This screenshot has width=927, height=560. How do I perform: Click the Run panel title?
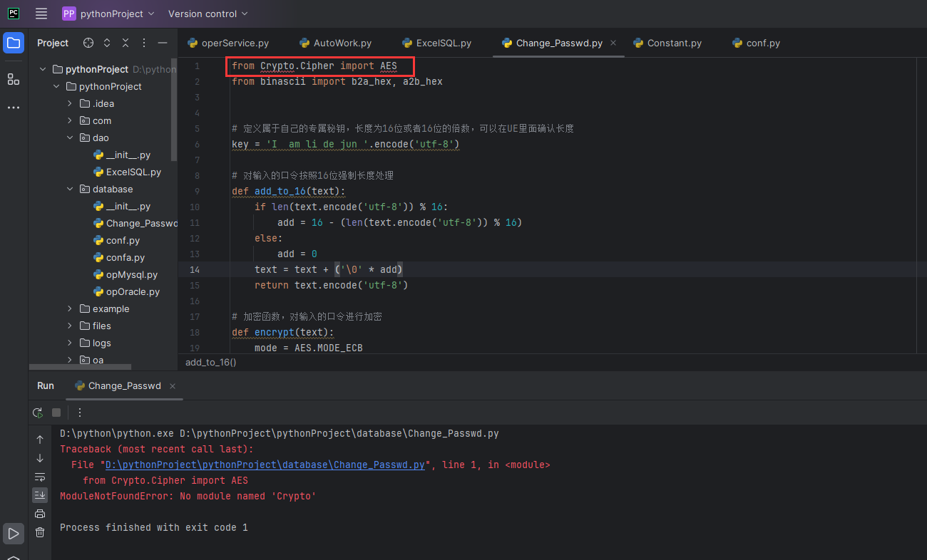point(46,385)
